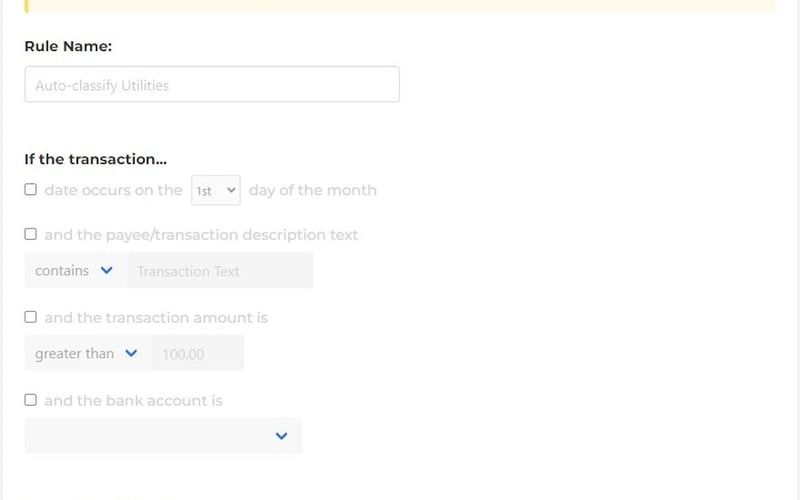Click the blue chevron in bank account selector
Image resolution: width=800 pixels, height=500 pixels.
tap(281, 436)
